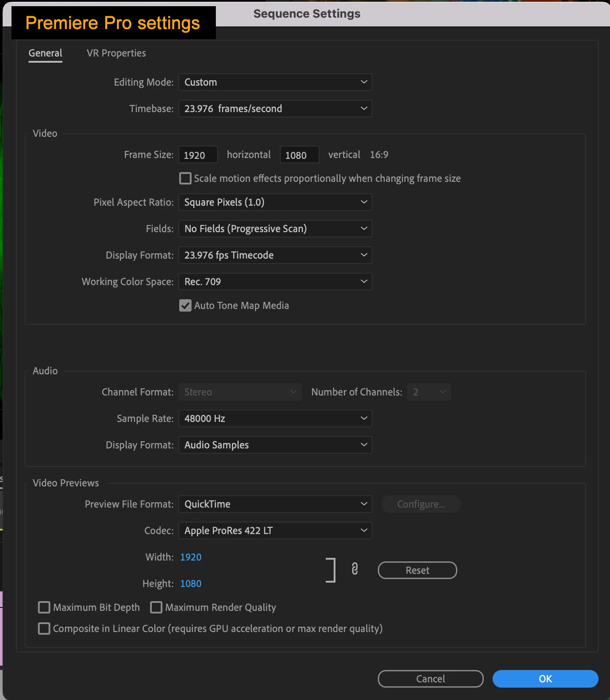Click the vertical frame size field 1080

(x=300, y=155)
